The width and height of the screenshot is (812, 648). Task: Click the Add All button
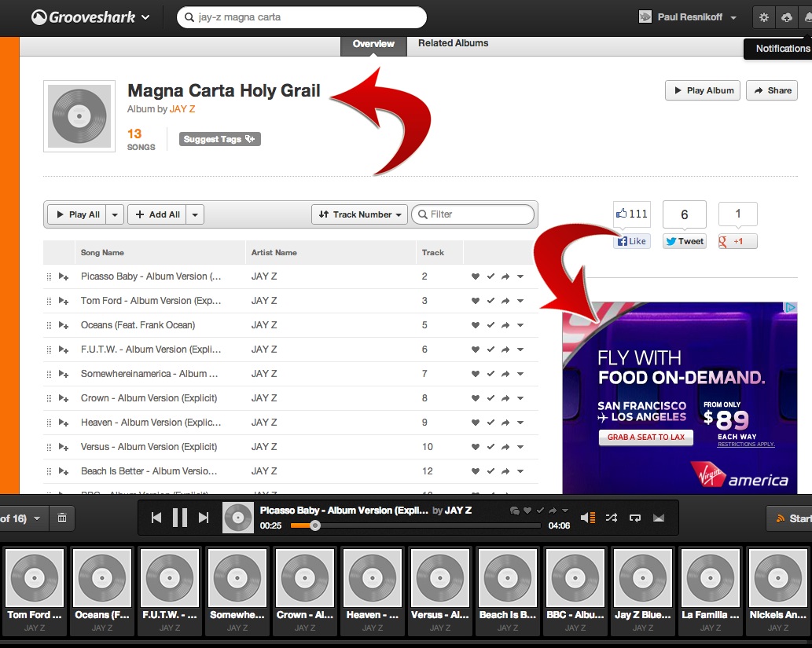tap(157, 214)
